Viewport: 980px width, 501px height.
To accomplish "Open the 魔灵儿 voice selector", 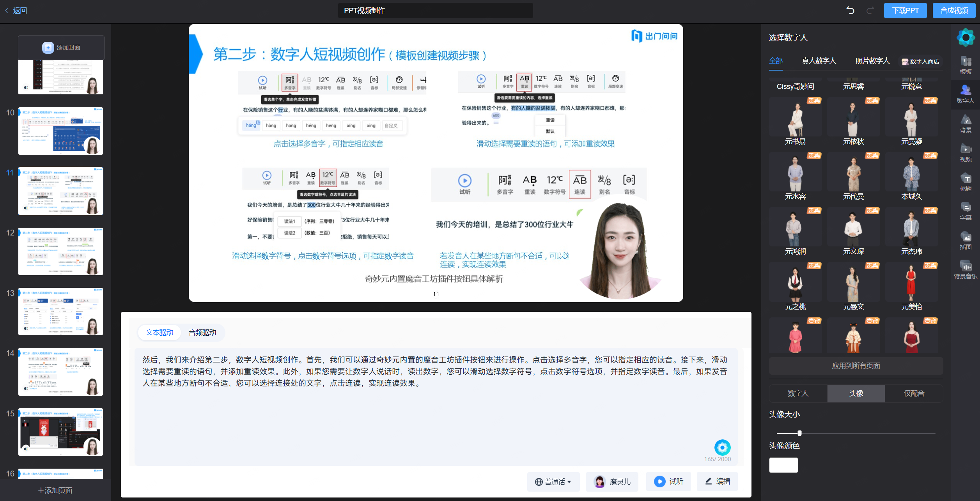I will 612,482.
